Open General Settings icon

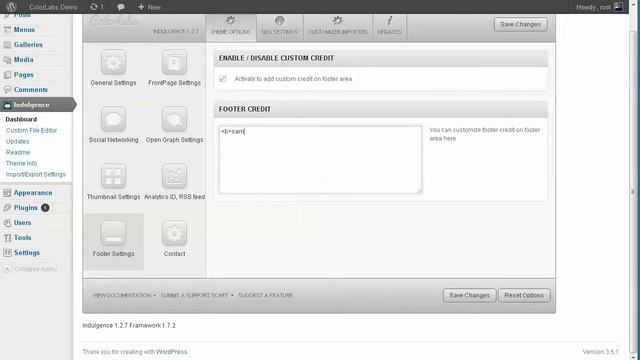(113, 62)
